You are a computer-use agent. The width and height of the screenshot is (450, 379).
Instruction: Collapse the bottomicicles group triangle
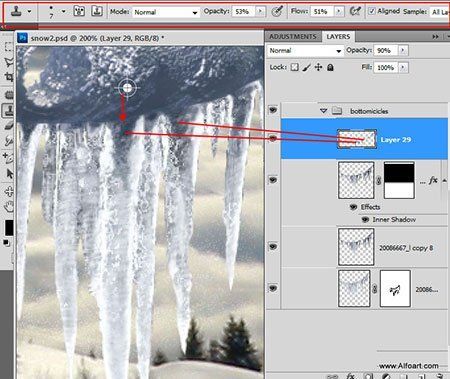coord(323,111)
